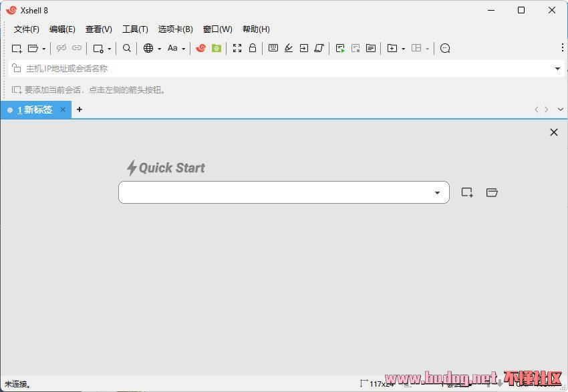The height and width of the screenshot is (392, 568).
Task: Open the 文件(F) menu
Action: click(27, 29)
